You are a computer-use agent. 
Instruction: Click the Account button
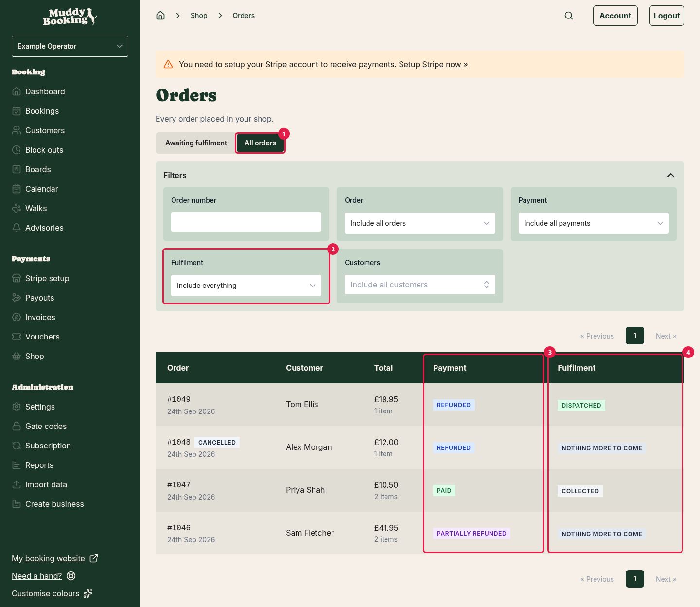[615, 16]
